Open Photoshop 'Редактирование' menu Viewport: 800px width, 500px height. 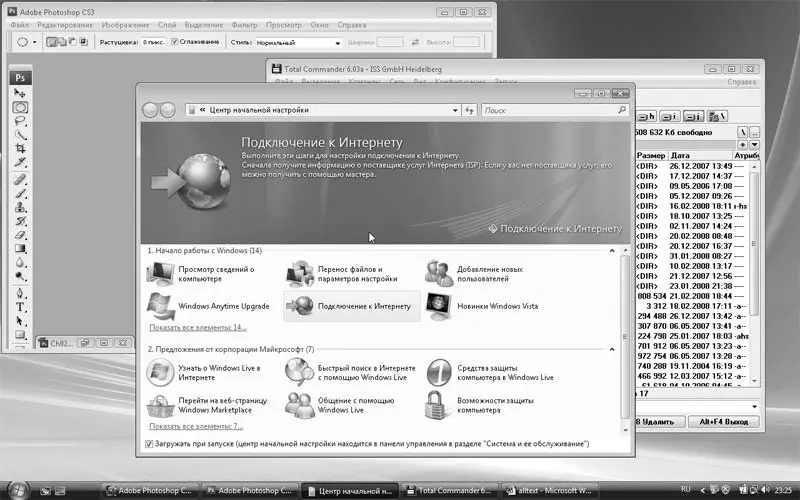[65, 25]
